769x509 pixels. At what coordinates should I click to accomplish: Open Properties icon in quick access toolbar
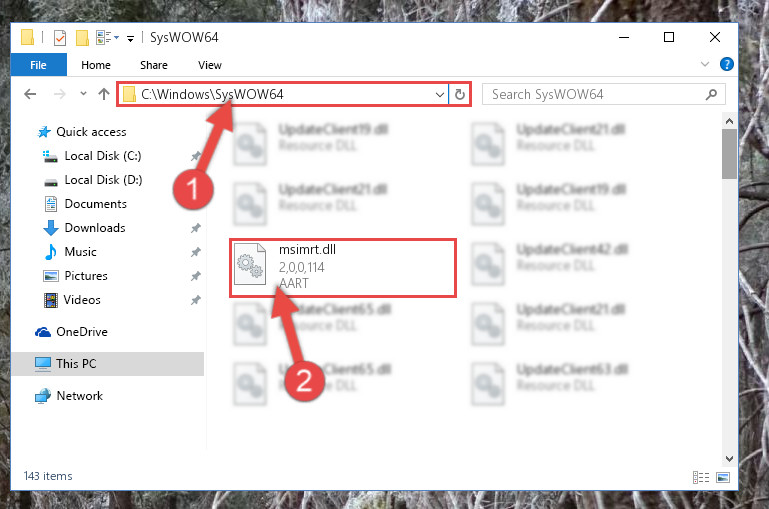click(60, 38)
